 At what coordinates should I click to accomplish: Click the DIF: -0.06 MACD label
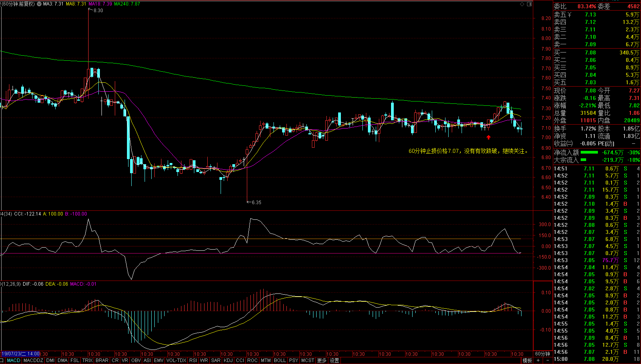(33, 284)
